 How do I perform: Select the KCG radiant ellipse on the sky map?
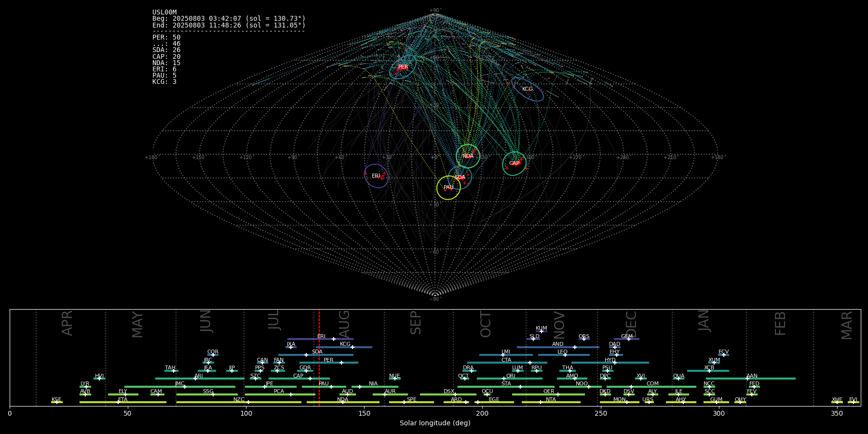click(528, 89)
